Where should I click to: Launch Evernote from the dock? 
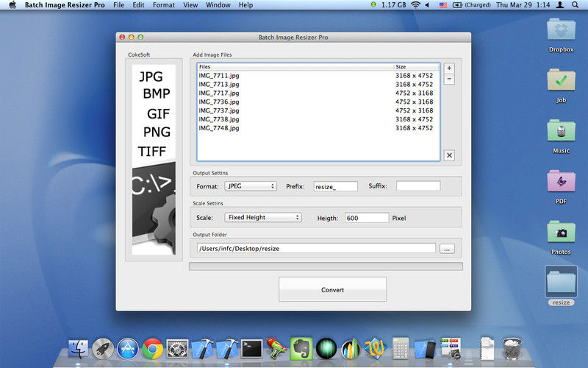click(301, 349)
